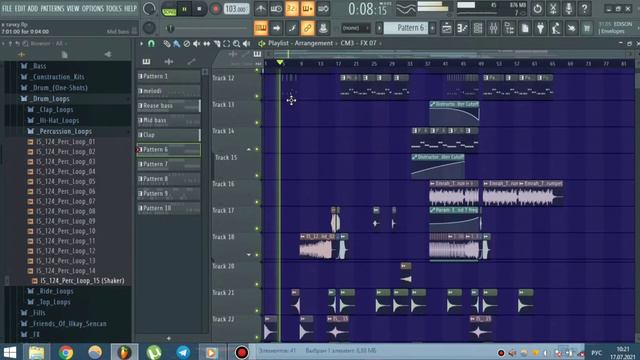Open the Mixer icon

click(x=493, y=28)
